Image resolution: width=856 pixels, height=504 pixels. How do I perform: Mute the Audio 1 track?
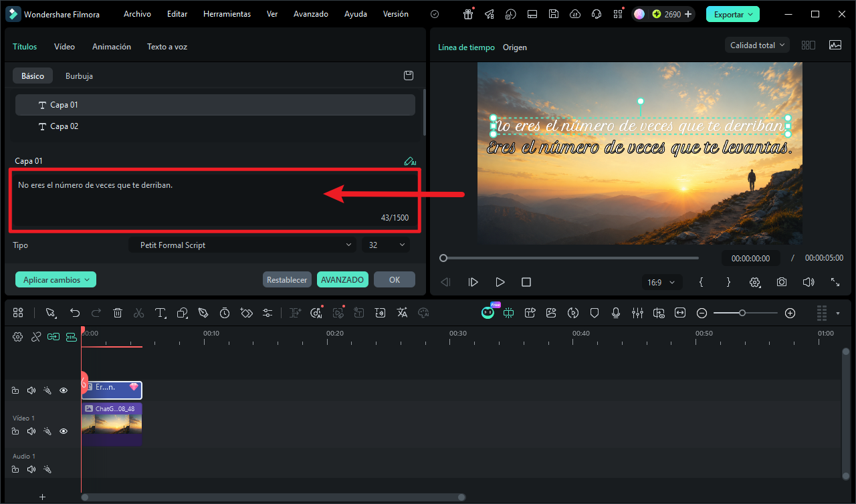click(x=31, y=469)
